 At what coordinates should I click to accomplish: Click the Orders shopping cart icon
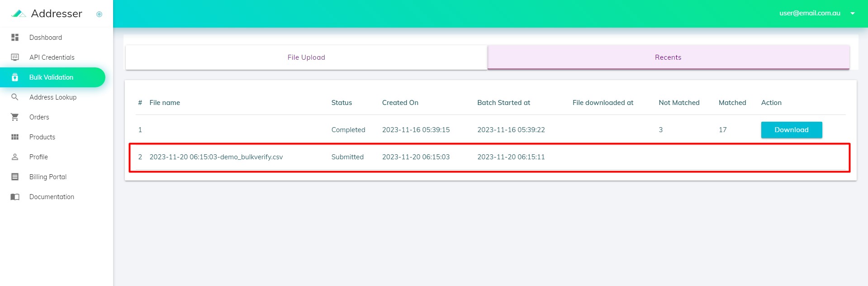[x=15, y=117]
